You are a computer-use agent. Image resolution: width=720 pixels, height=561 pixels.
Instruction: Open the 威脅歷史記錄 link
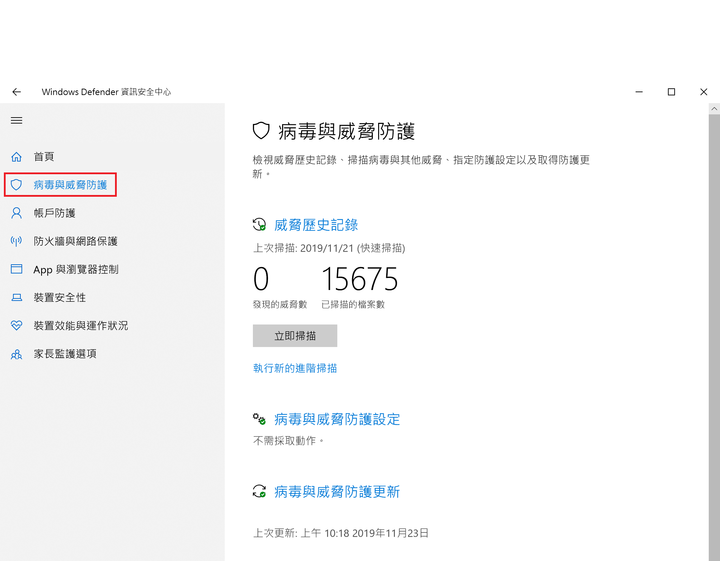pos(316,225)
